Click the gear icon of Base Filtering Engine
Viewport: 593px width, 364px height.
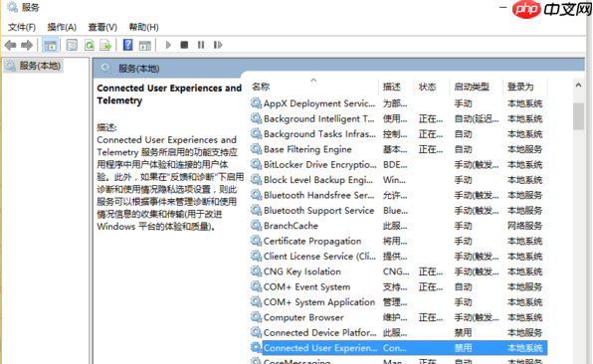point(256,149)
